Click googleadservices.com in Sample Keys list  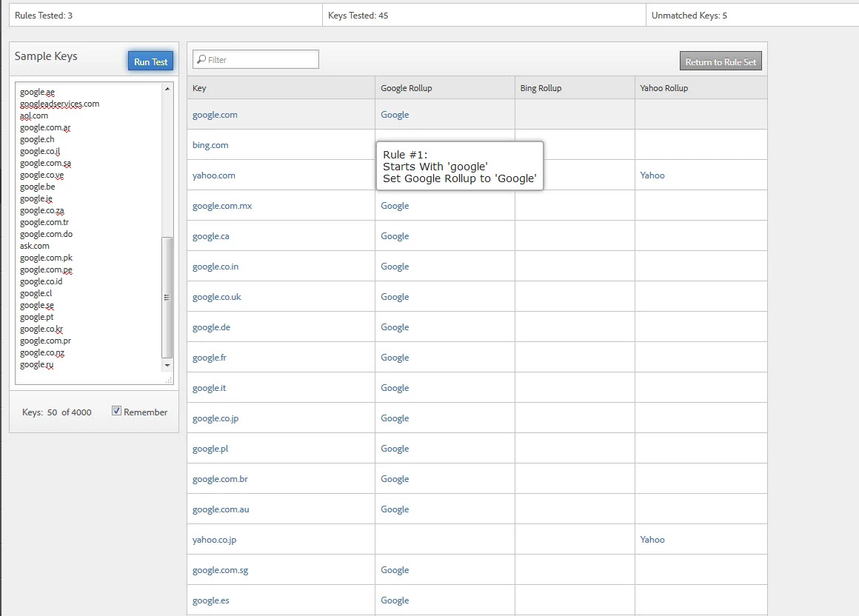[60, 104]
